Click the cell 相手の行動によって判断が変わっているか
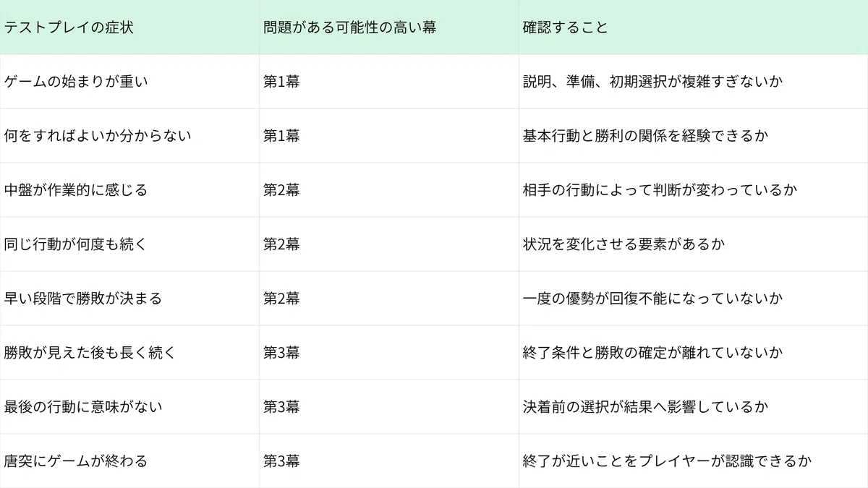 click(693, 190)
